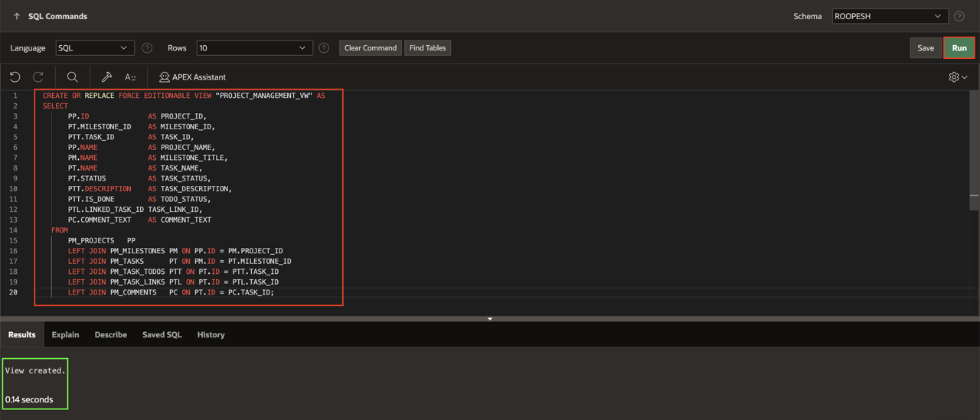Click the splitter handle between editor and results
This screenshot has width=980, height=420.
pos(490,318)
